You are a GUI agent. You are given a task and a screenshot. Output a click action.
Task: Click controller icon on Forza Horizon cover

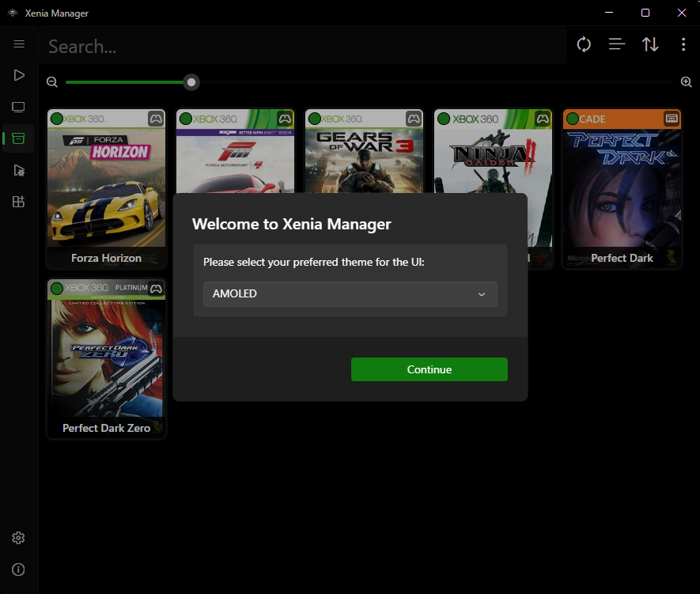156,119
